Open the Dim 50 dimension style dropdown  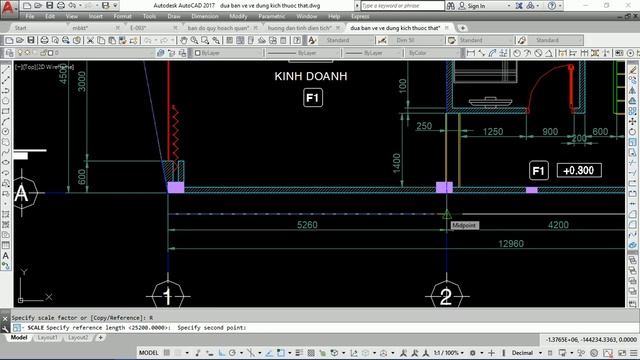point(416,40)
